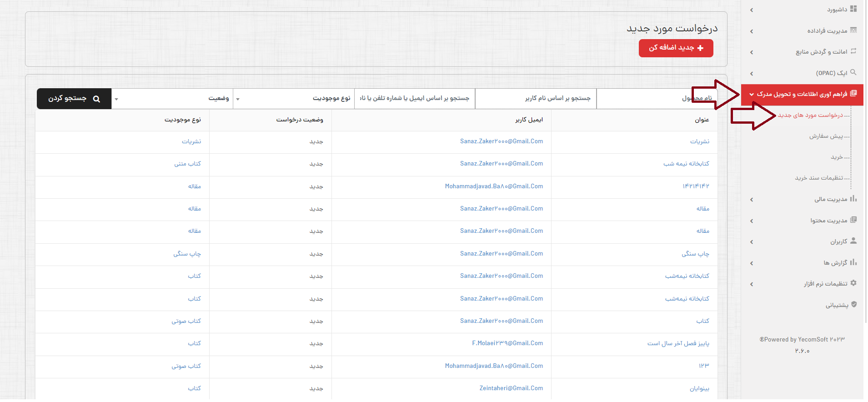Click the software settings gear icon
868x402 pixels.
pyautogui.click(x=853, y=283)
